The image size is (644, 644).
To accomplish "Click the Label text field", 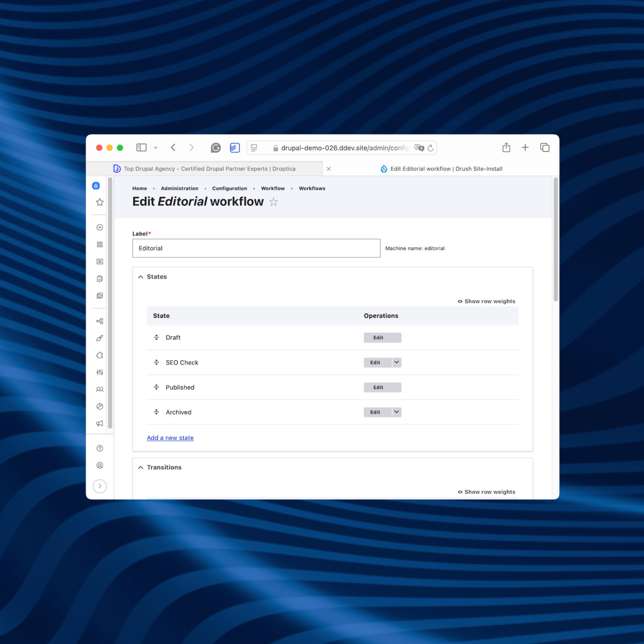I will 256,248.
